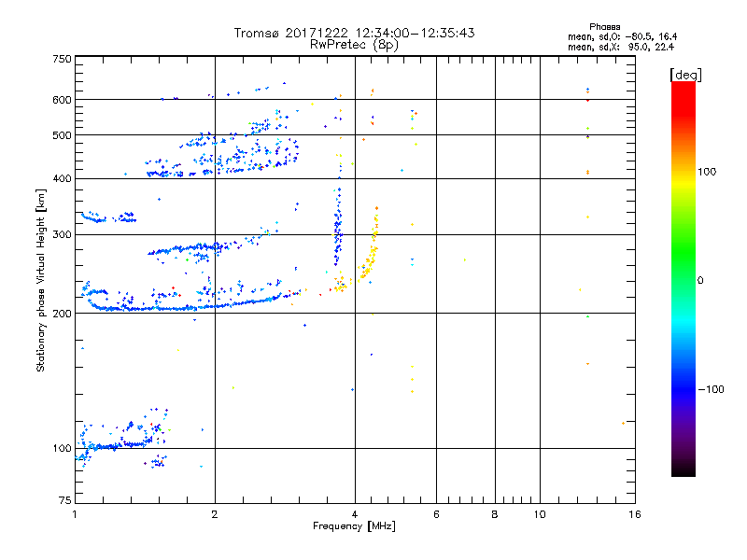Click the y-axis '600' tick label
This screenshot has height=560, width=747.
pyautogui.click(x=62, y=100)
